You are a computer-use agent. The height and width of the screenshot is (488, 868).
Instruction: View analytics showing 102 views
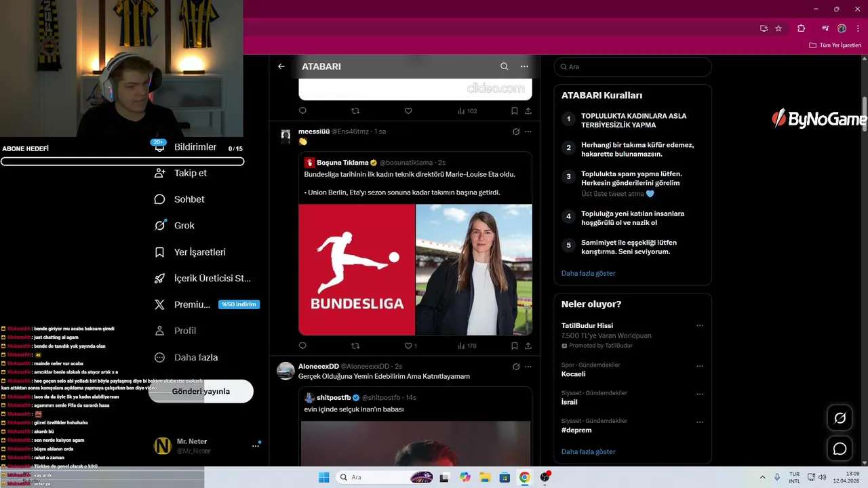[467, 110]
